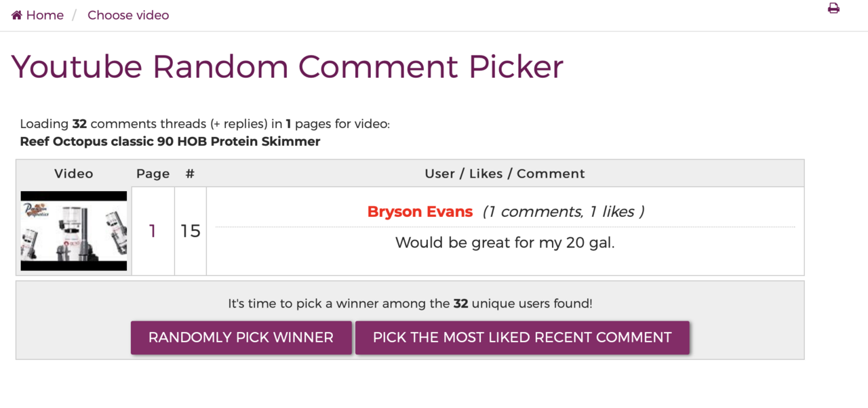Click the house icon in breadcrumb
Viewport: 868px width, 408px height.
tap(17, 15)
